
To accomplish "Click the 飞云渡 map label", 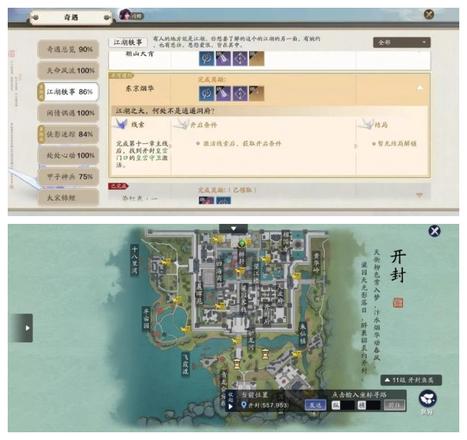I will click(185, 364).
